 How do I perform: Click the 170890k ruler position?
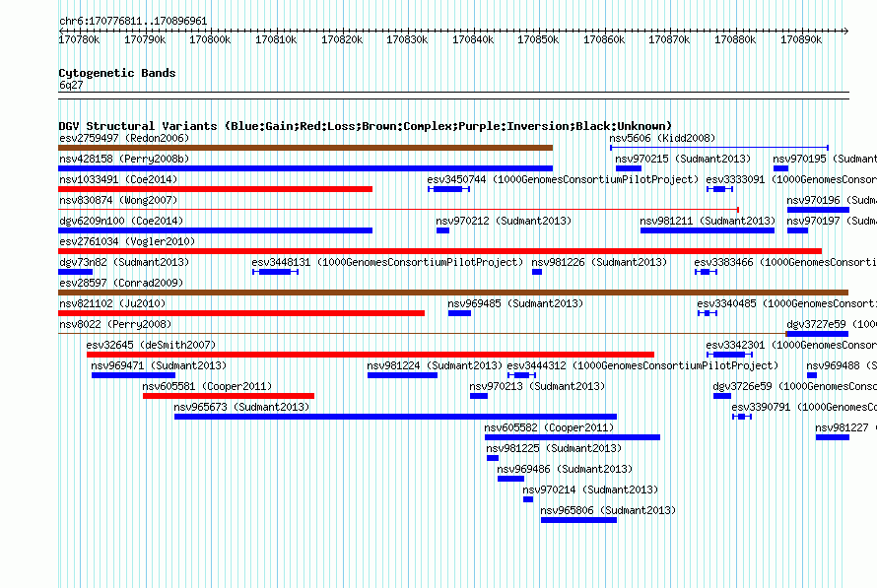click(x=801, y=39)
